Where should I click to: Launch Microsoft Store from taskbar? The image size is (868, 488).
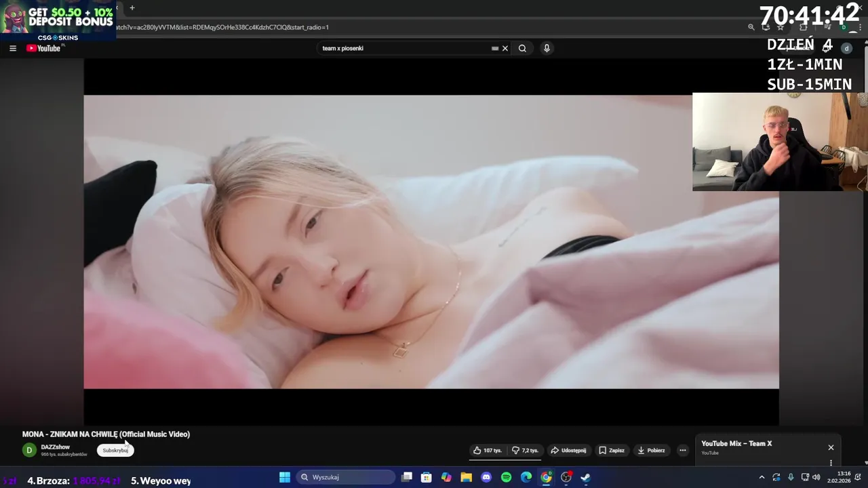[x=427, y=477]
